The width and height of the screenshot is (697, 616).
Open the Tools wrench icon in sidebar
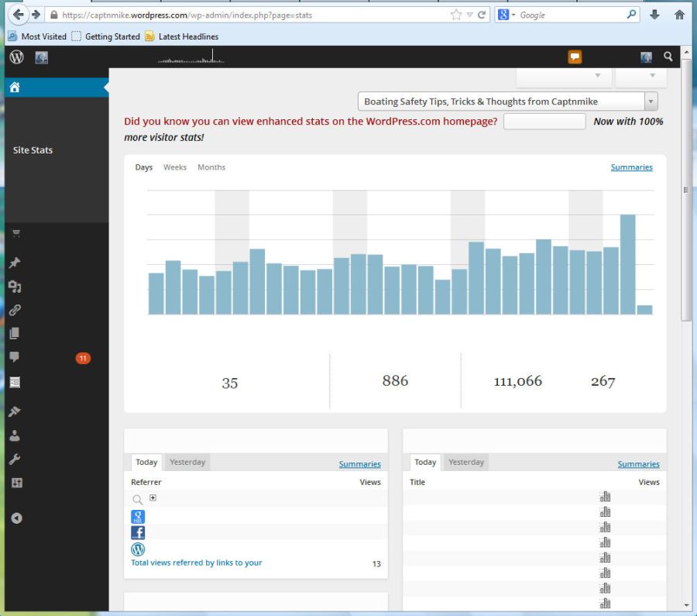point(15,459)
